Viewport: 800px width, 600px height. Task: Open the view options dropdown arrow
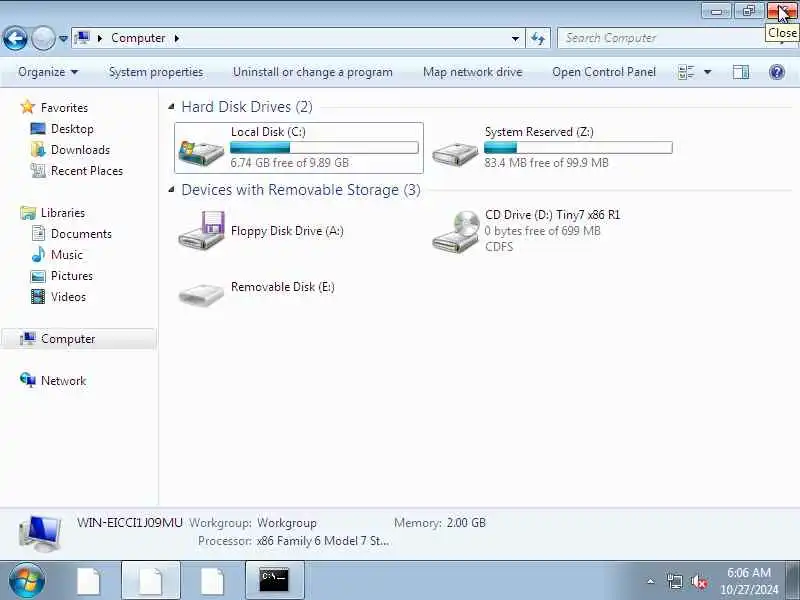[x=708, y=72]
